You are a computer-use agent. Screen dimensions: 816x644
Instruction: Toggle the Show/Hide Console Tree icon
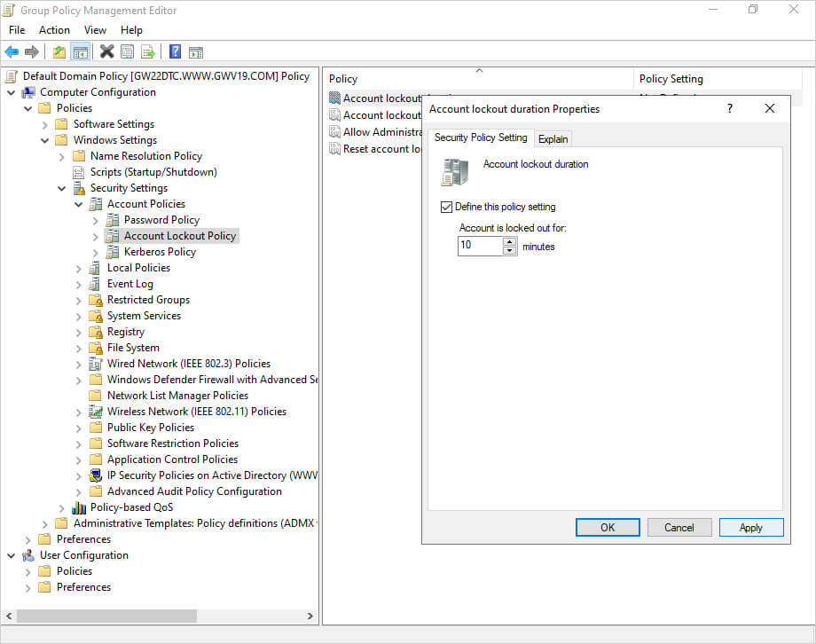coord(80,52)
